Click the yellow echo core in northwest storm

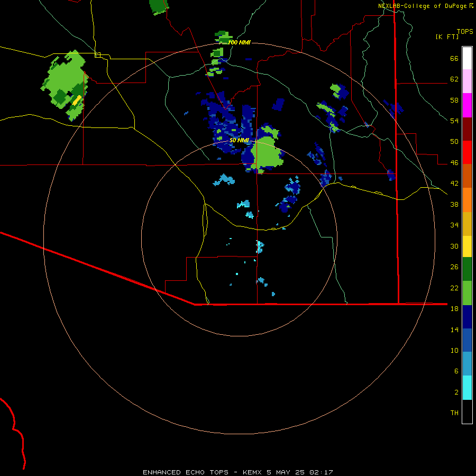(77, 100)
